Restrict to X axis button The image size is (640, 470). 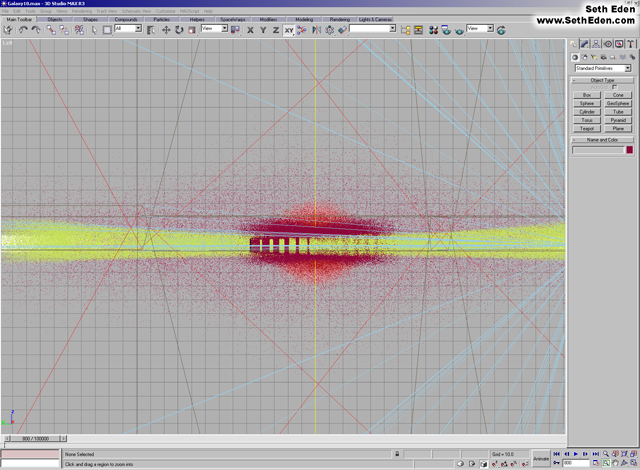point(249,29)
